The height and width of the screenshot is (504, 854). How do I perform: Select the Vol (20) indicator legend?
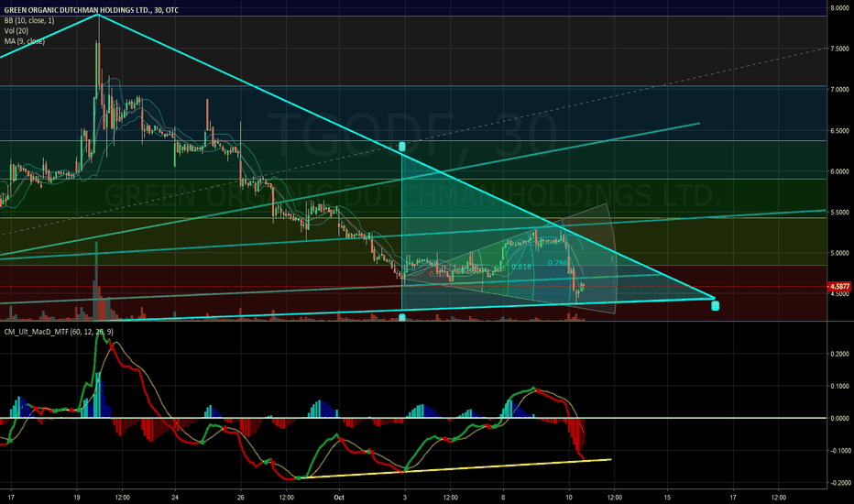(16, 31)
